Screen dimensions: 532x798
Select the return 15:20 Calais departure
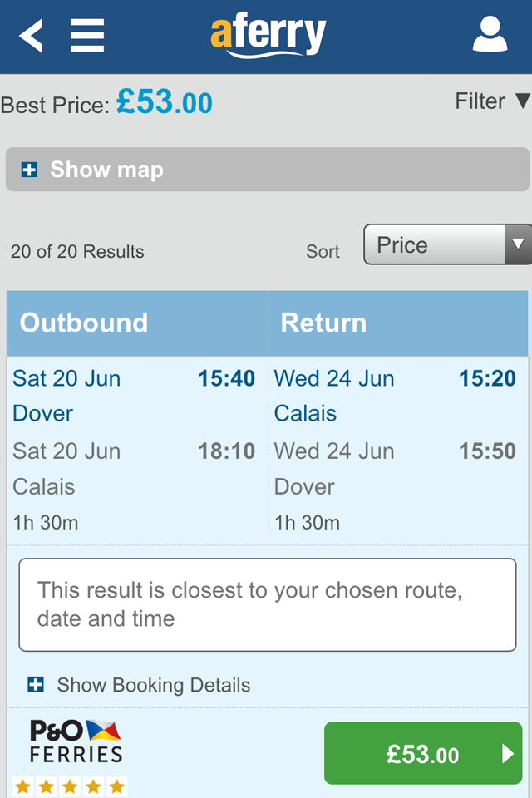[395, 396]
